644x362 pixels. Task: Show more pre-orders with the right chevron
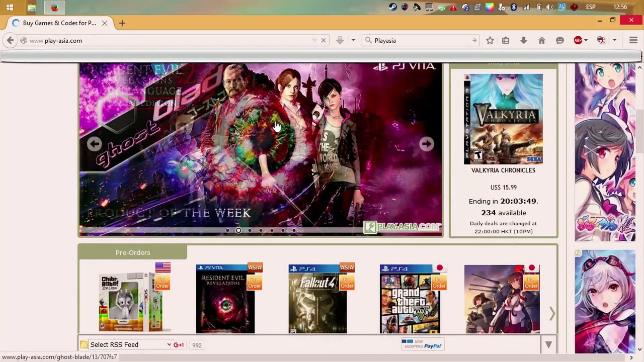pyautogui.click(x=552, y=313)
